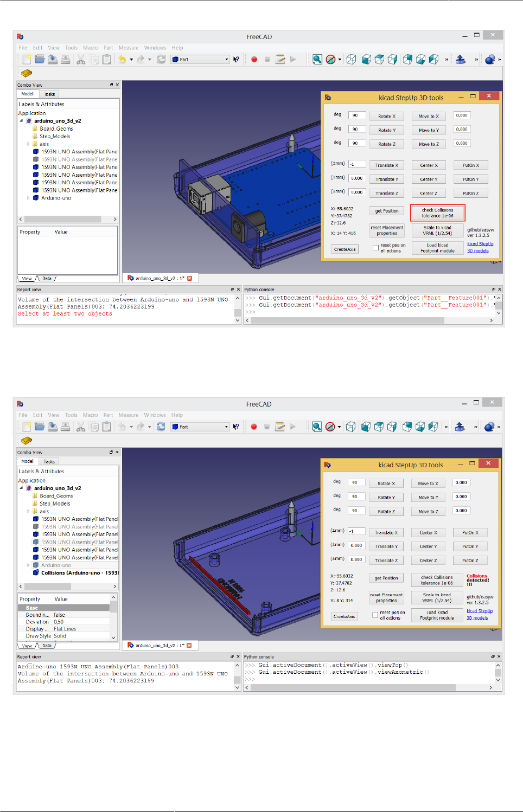Click Paste clipboard icon in lower FreeCAD window
This screenshot has height=812, width=523.
[x=107, y=427]
